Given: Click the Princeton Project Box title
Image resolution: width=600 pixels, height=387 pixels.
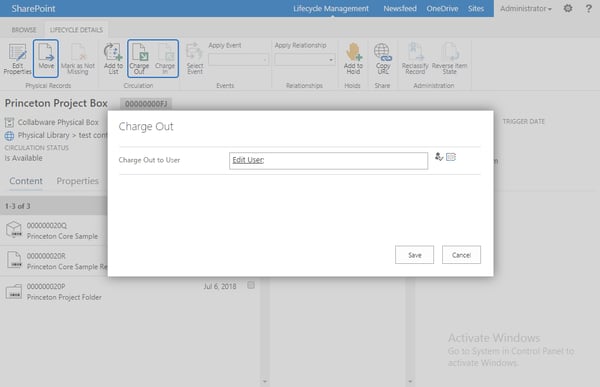Looking at the screenshot, I should [56, 103].
